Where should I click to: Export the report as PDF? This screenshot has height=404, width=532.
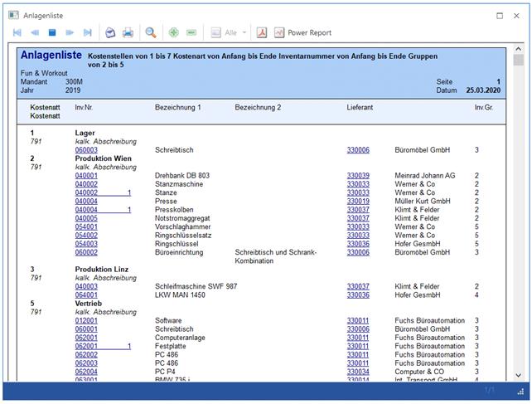point(261,32)
